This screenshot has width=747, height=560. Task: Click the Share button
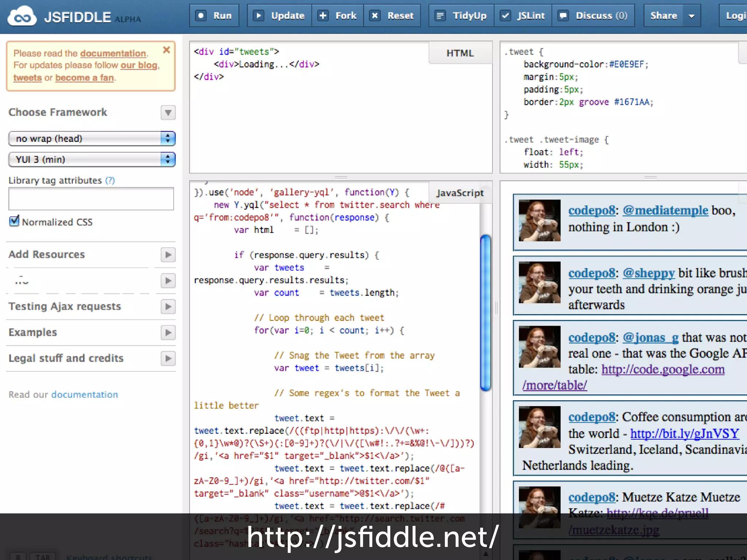coord(663,16)
